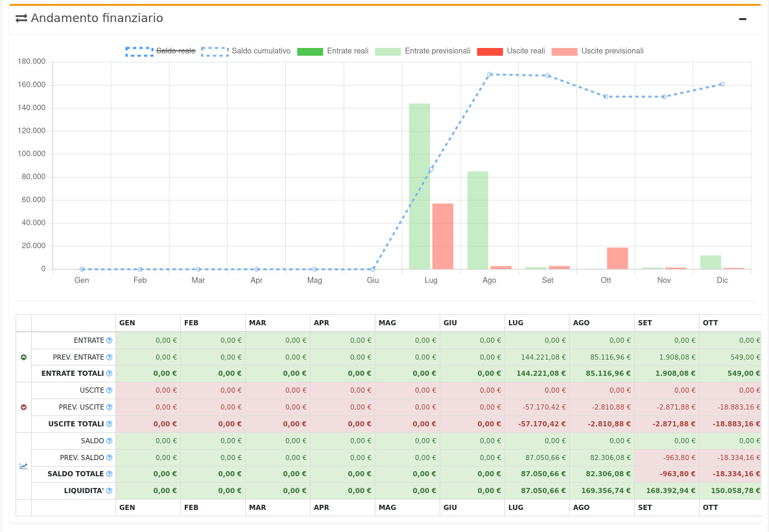This screenshot has height=532, width=769.
Task: Click help icon next to ENTRATE
Action: (x=109, y=340)
